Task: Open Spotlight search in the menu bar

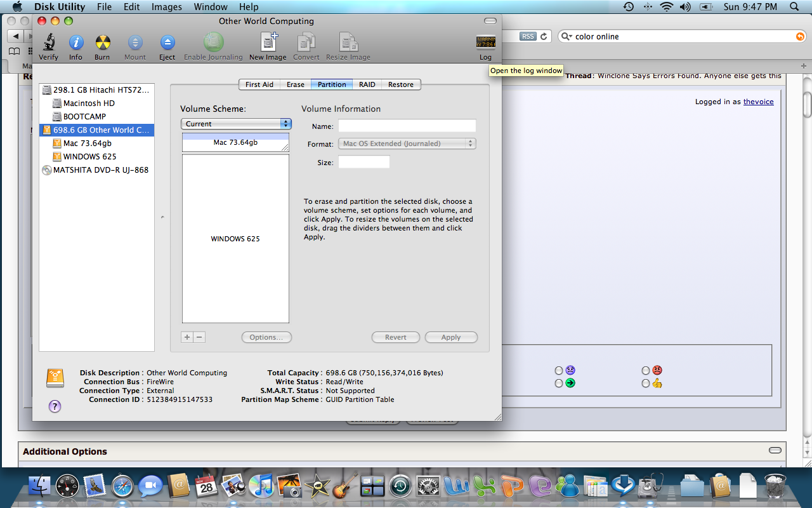Action: click(794, 7)
